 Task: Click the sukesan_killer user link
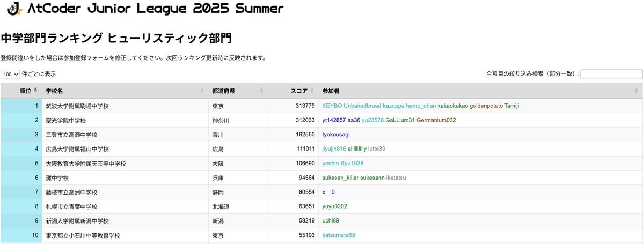tap(340, 178)
